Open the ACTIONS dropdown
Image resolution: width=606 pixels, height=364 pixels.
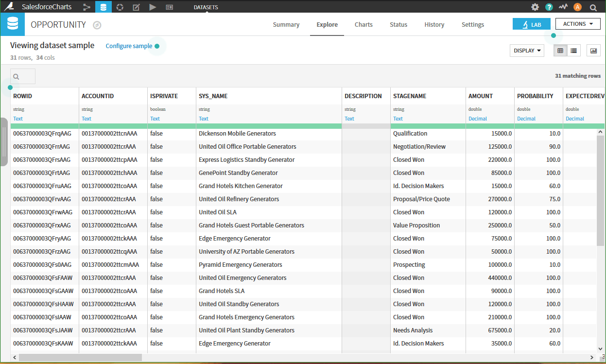click(x=577, y=23)
